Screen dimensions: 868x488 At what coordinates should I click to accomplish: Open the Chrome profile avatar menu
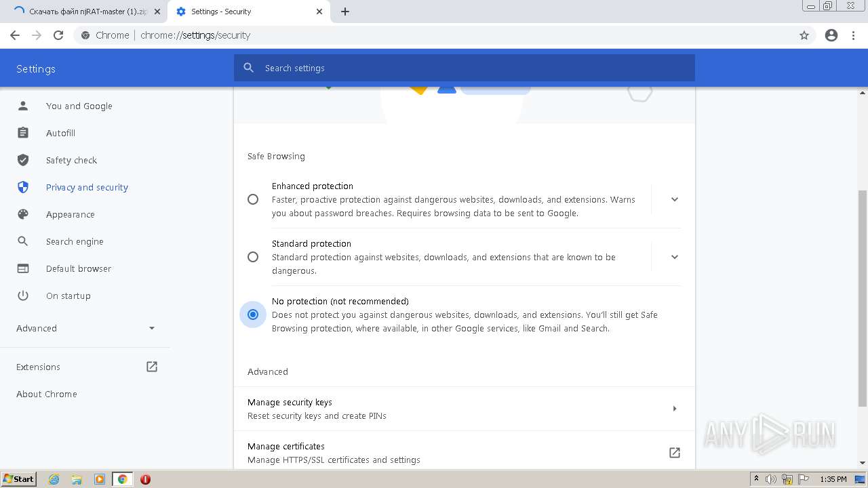[x=831, y=35]
